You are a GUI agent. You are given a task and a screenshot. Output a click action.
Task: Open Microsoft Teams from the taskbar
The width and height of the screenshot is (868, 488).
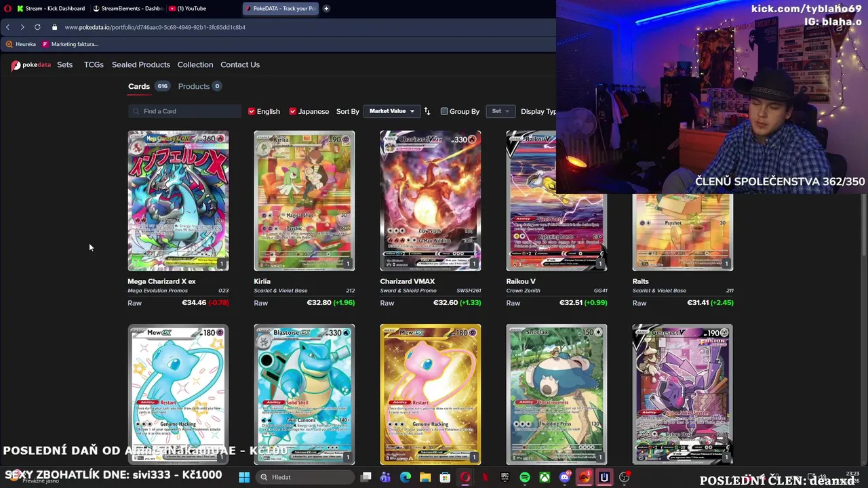pyautogui.click(x=385, y=477)
